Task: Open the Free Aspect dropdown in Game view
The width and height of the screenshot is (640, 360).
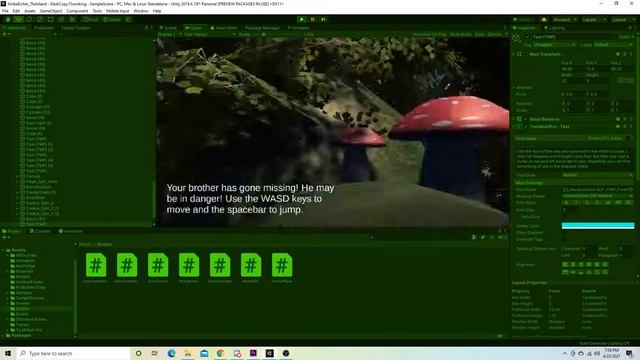Action: 209,35
